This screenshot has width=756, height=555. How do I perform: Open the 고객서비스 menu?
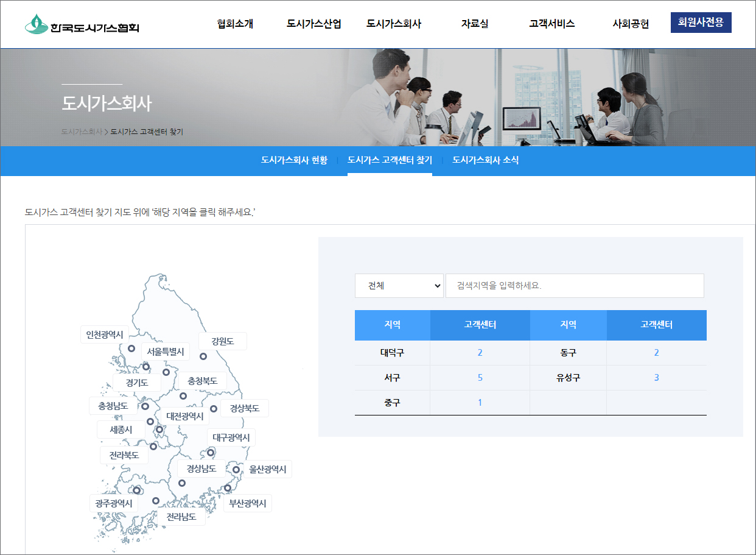point(552,24)
